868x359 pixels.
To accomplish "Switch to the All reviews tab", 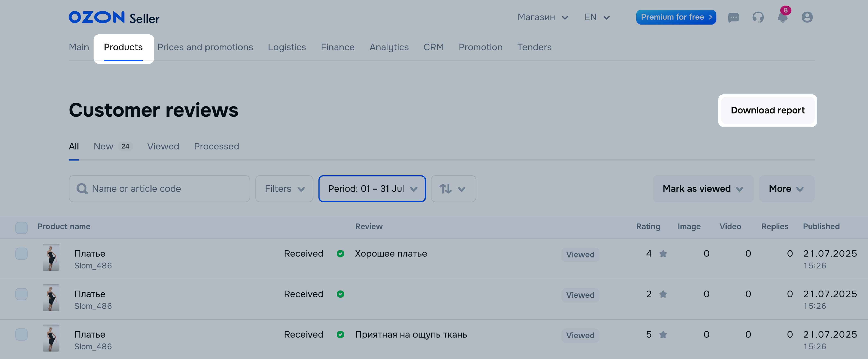I will [x=74, y=146].
